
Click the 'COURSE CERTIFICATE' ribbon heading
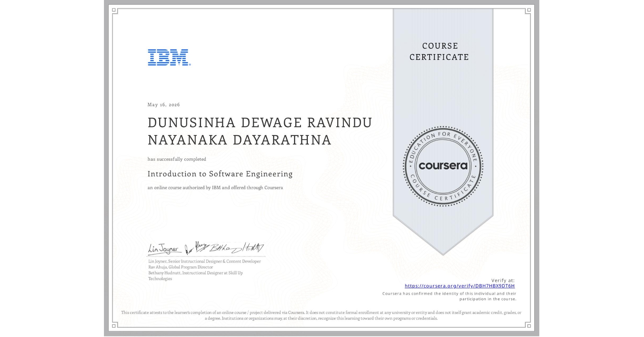click(439, 52)
